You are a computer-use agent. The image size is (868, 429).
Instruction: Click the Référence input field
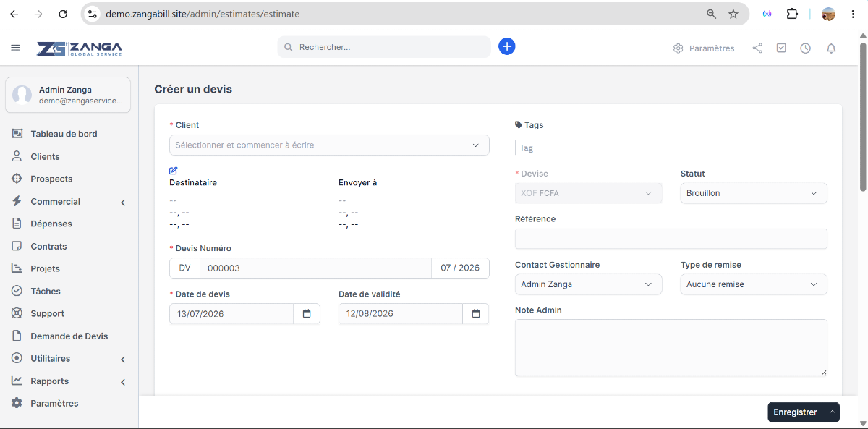[671, 239]
